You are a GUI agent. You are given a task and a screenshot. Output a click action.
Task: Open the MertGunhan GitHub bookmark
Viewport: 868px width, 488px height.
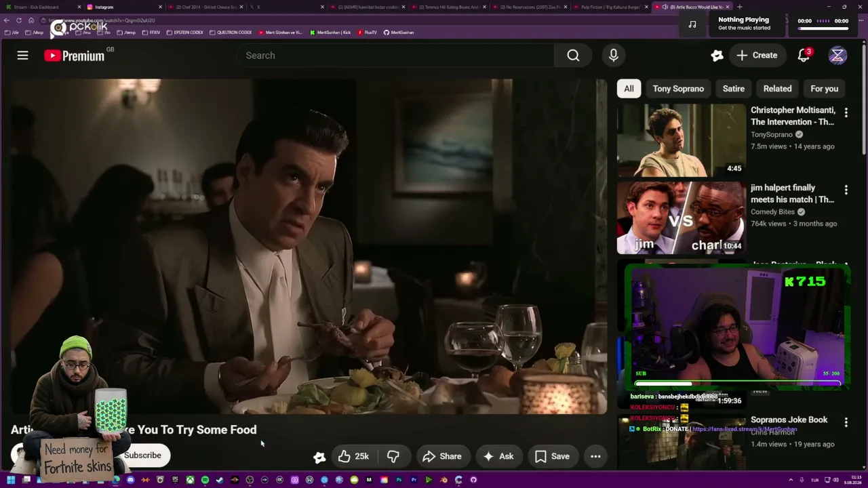click(x=398, y=33)
